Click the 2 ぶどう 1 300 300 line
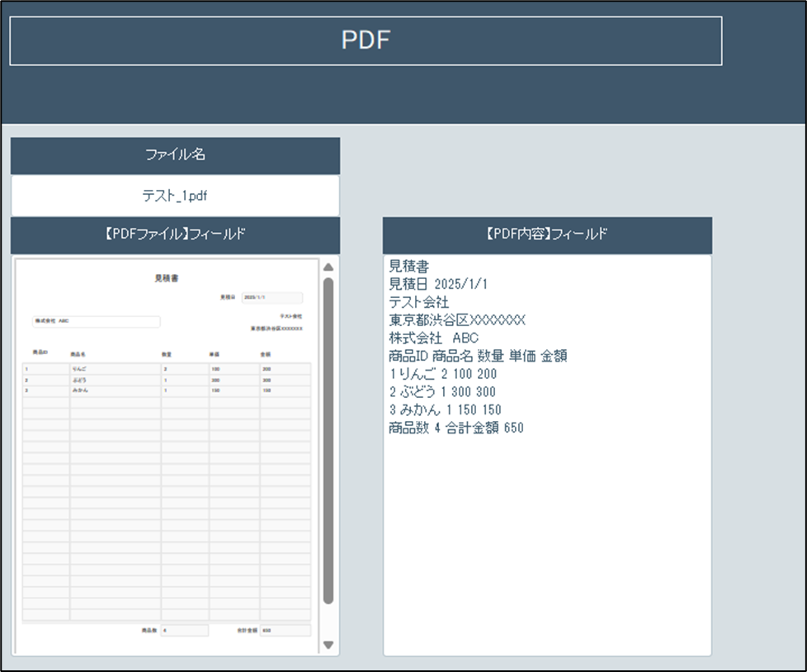This screenshot has width=807, height=672. coord(441,392)
